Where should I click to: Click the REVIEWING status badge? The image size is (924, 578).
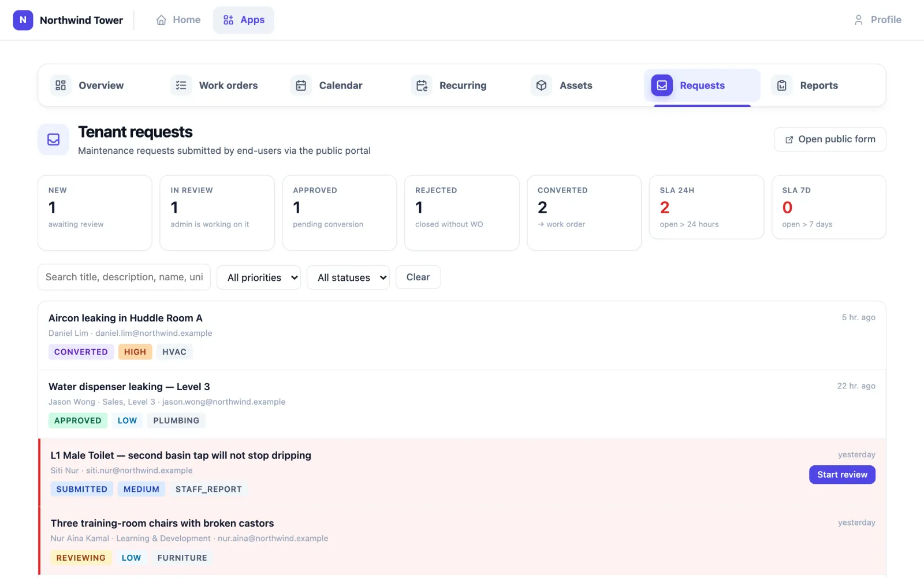(81, 558)
